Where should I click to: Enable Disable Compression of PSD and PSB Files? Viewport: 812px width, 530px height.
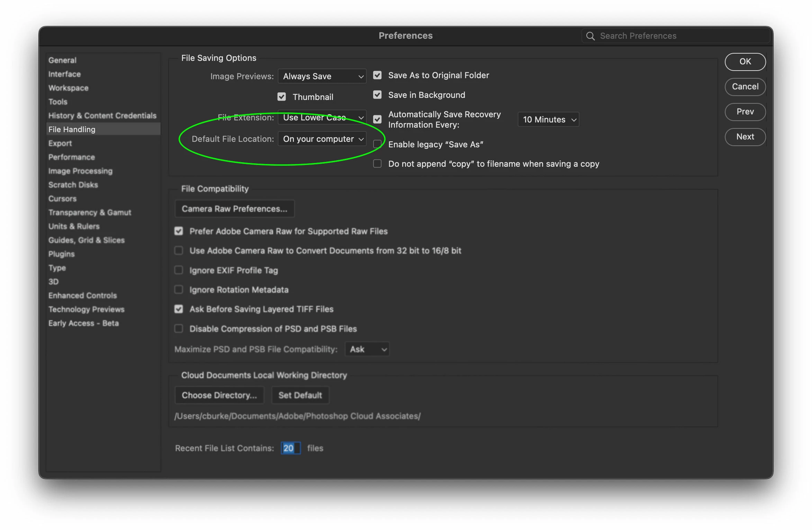point(179,329)
